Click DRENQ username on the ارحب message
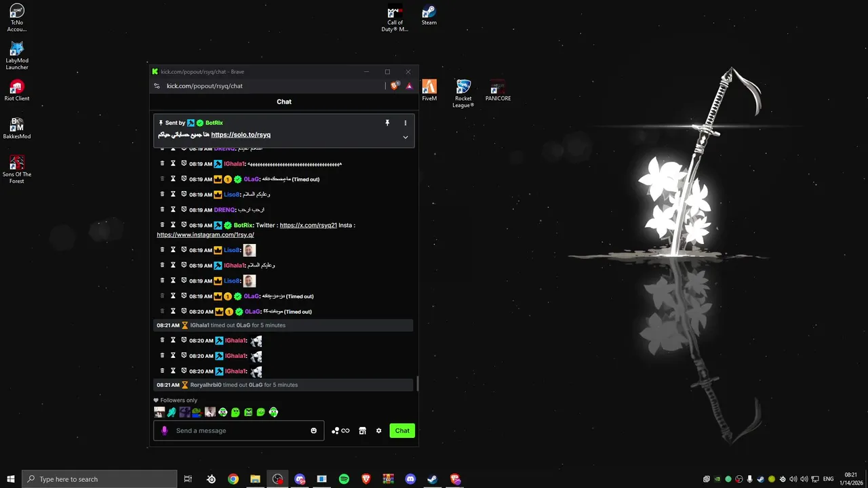Viewport: 868px width, 488px height. [x=224, y=210]
